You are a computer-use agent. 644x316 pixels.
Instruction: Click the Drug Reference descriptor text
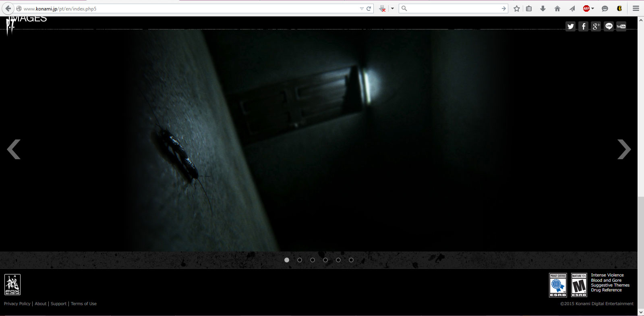tap(606, 290)
